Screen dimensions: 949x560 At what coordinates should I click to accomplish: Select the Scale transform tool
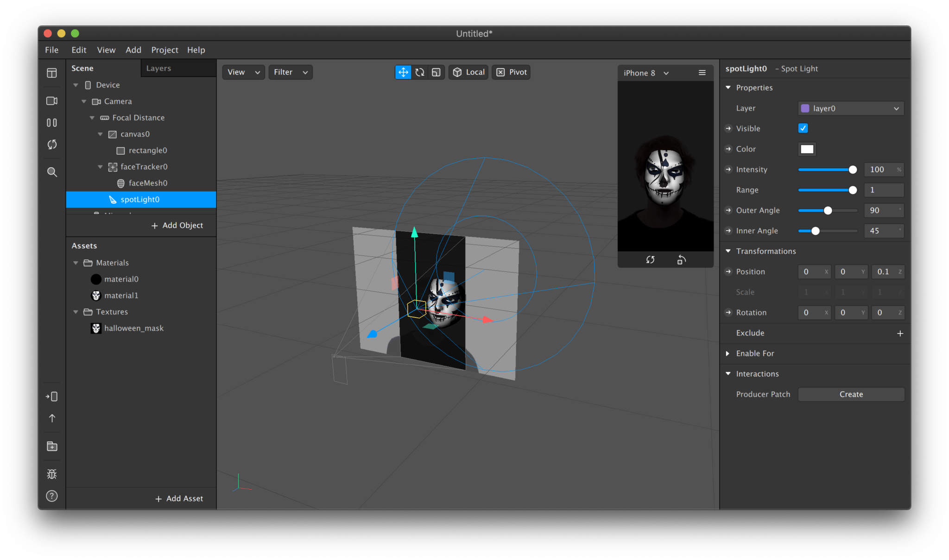436,72
